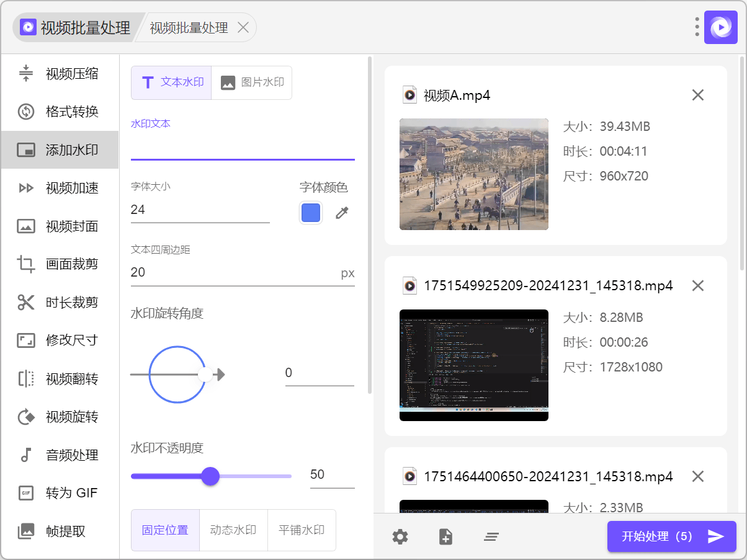Click the size value 39.43MB
Screen dimensions: 747x560
[x=625, y=127]
